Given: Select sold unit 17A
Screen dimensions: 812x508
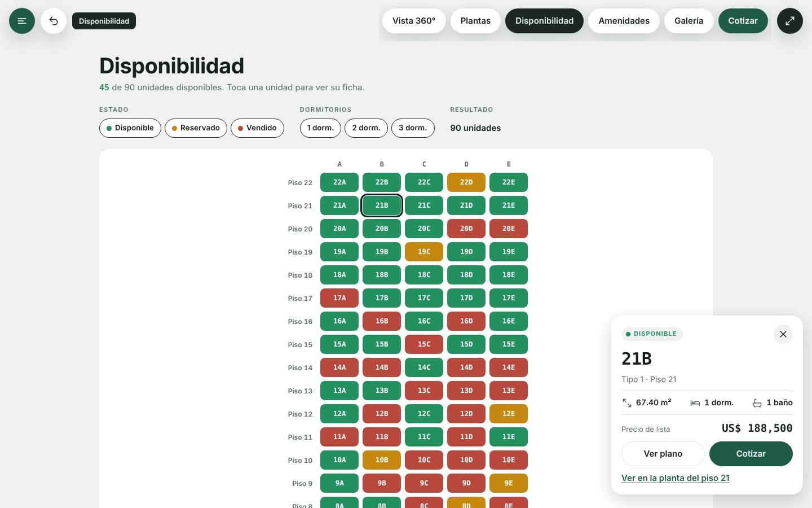Looking at the screenshot, I should click(339, 298).
